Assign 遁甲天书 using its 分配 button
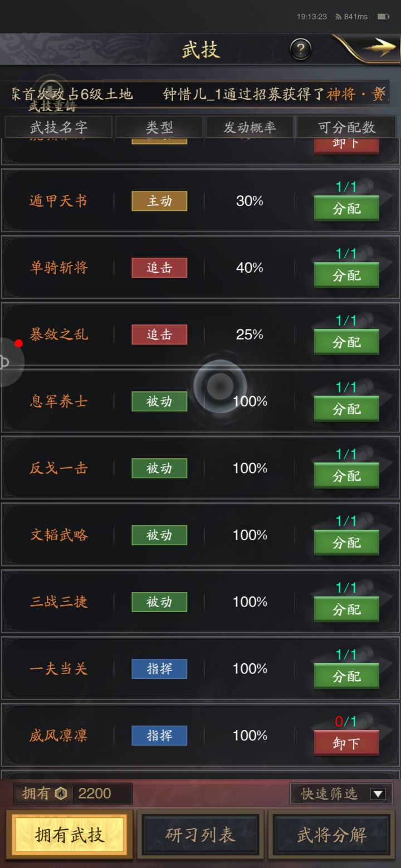Viewport: 401px width, 868px height. click(x=346, y=208)
